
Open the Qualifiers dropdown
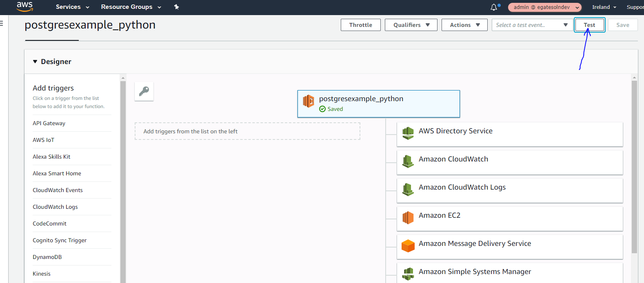click(411, 25)
